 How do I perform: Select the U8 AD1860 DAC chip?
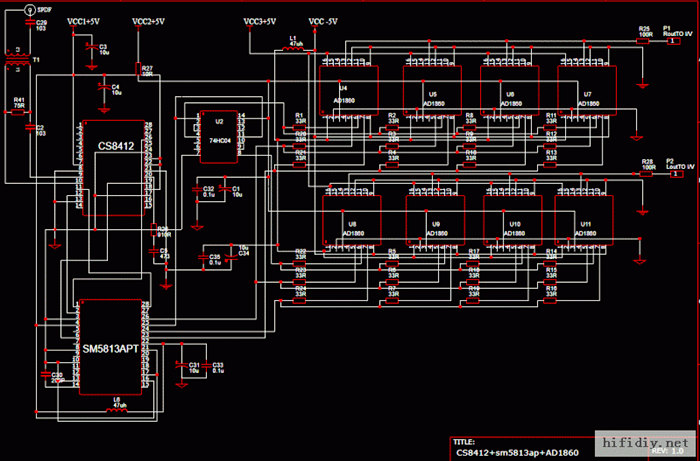pyautogui.click(x=352, y=220)
